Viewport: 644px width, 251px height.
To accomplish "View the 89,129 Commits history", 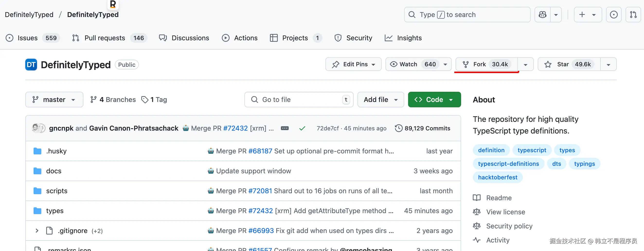I will (422, 128).
